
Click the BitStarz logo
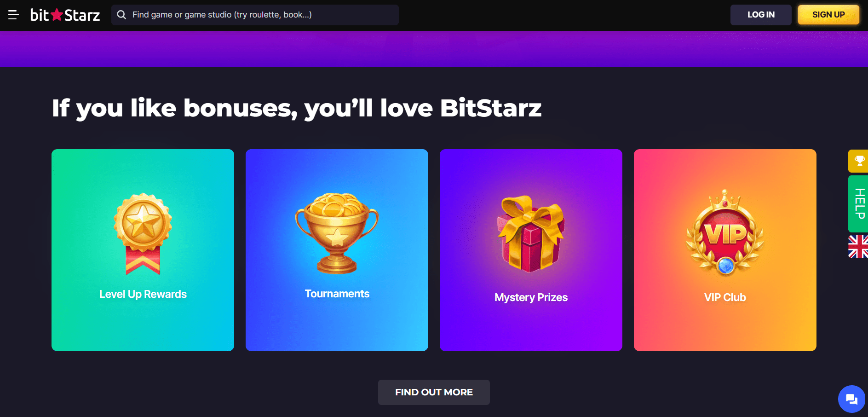click(x=65, y=15)
